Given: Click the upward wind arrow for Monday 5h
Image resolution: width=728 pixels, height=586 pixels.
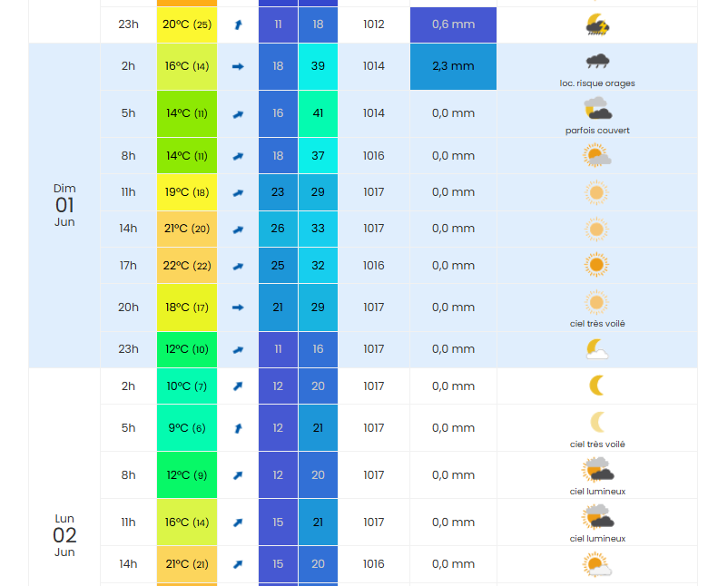Looking at the screenshot, I should 238,428.
